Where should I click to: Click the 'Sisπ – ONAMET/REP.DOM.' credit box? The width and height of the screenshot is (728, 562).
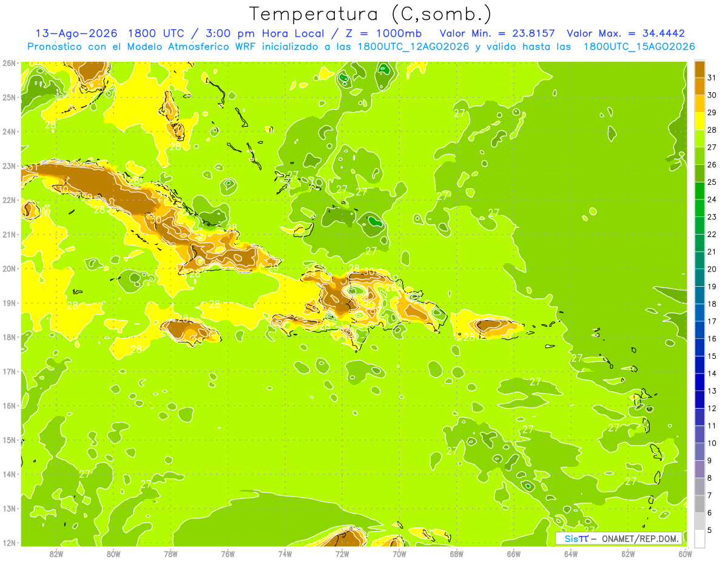(x=619, y=538)
